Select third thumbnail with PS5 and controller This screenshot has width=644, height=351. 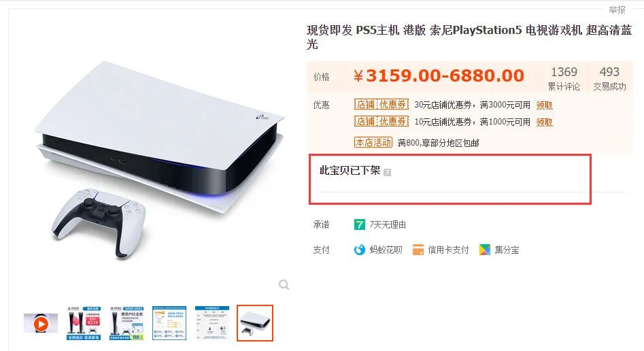[x=126, y=323]
